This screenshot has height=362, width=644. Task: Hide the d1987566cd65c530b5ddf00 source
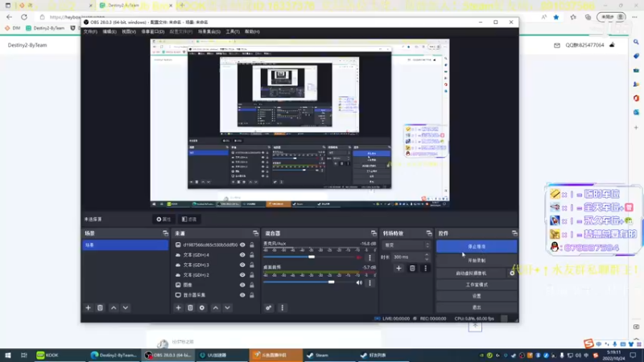pyautogui.click(x=242, y=245)
